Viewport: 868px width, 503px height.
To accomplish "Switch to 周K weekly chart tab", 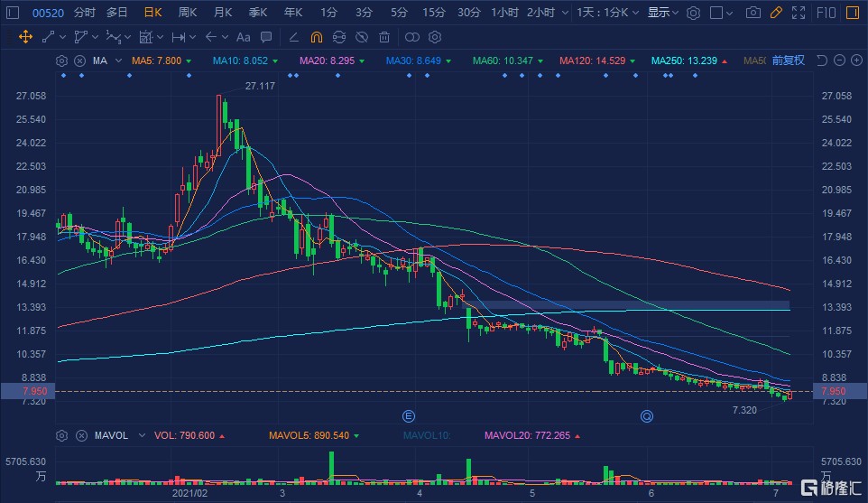I will 187,13.
